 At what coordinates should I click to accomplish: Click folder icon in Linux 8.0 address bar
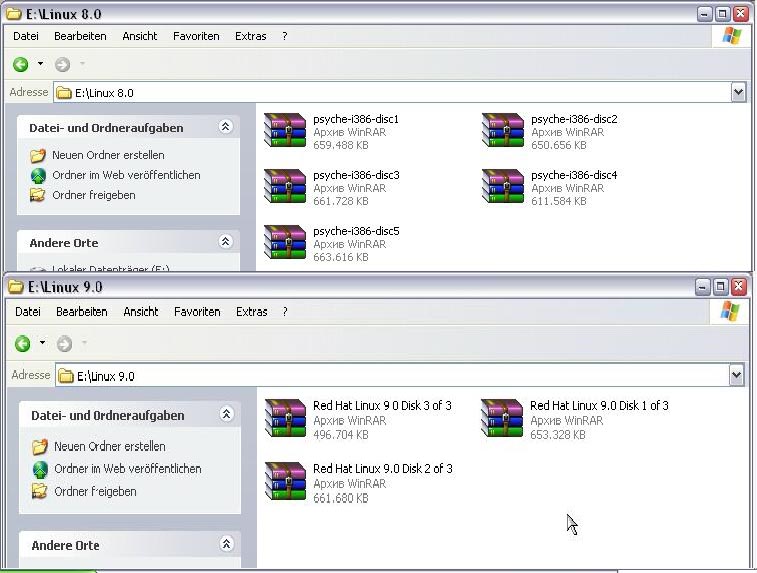coord(64,93)
